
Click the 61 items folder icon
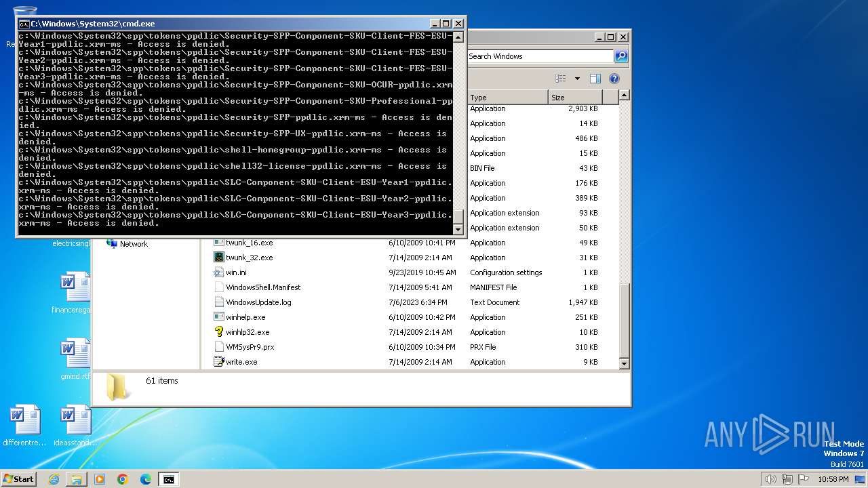click(x=119, y=386)
